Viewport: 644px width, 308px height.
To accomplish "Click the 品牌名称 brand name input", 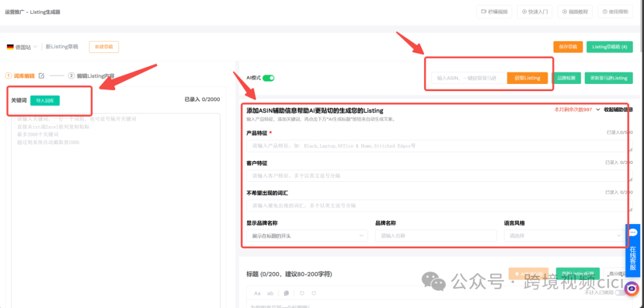I will tap(436, 236).
